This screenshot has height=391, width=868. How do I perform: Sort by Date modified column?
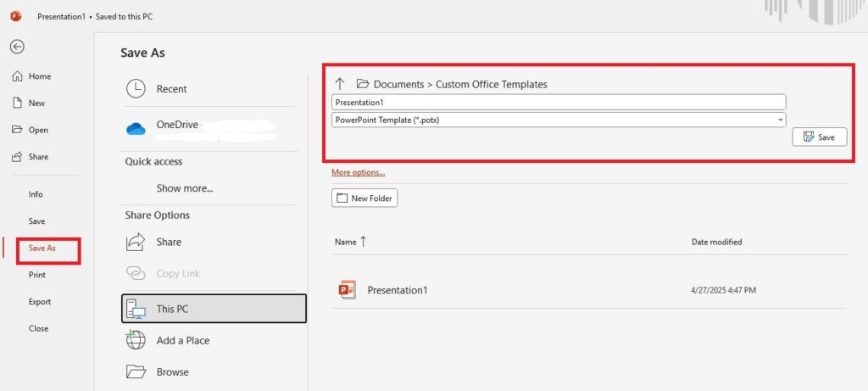716,242
